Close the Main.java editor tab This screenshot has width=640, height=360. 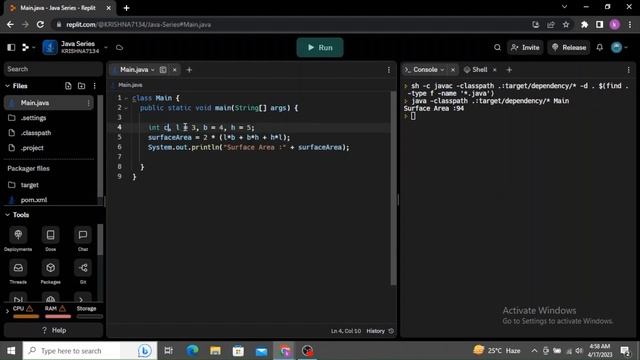[175, 70]
